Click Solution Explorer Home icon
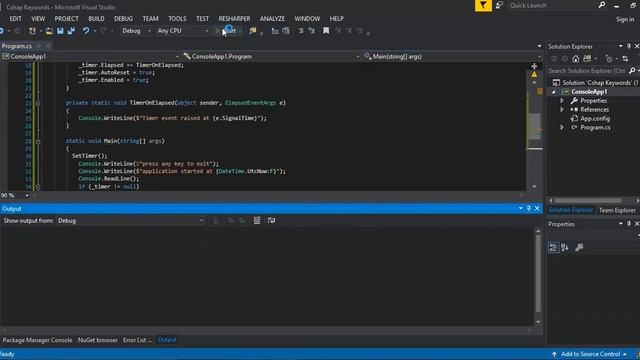The height and width of the screenshot is (360, 640). pos(576,59)
